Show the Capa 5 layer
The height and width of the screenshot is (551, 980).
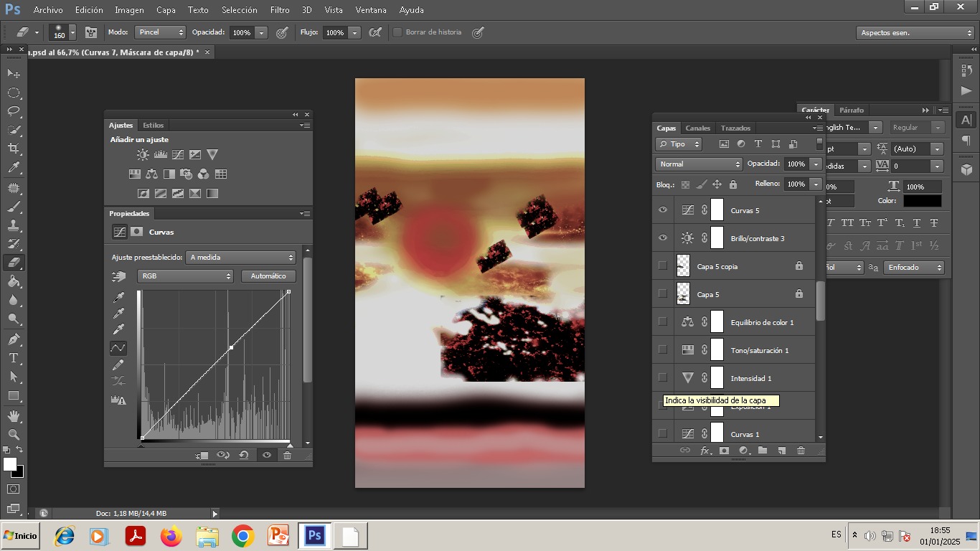click(x=663, y=294)
